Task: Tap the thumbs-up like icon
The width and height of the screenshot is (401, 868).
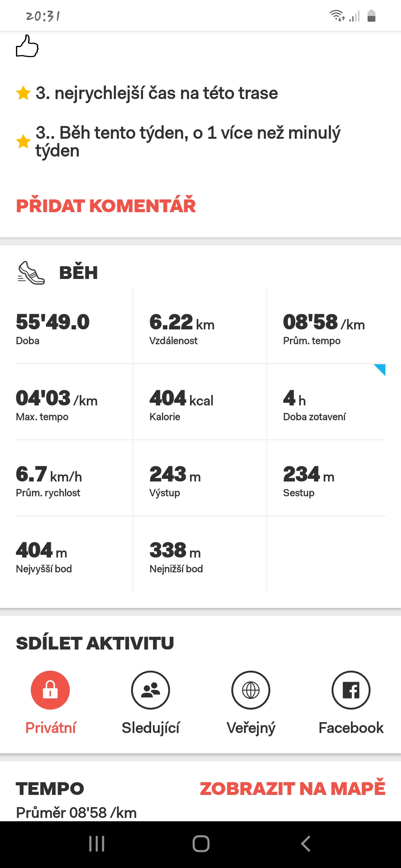Action: [x=27, y=46]
